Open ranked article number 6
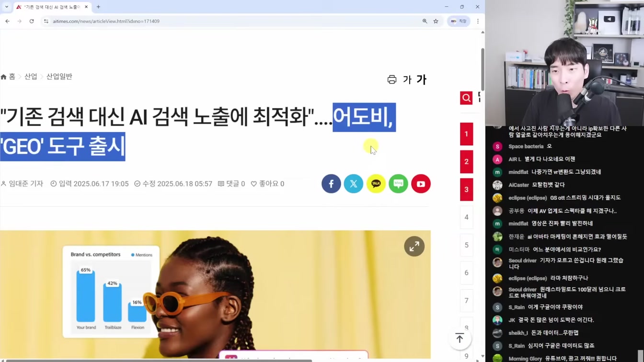This screenshot has height=362, width=644. pos(466,273)
